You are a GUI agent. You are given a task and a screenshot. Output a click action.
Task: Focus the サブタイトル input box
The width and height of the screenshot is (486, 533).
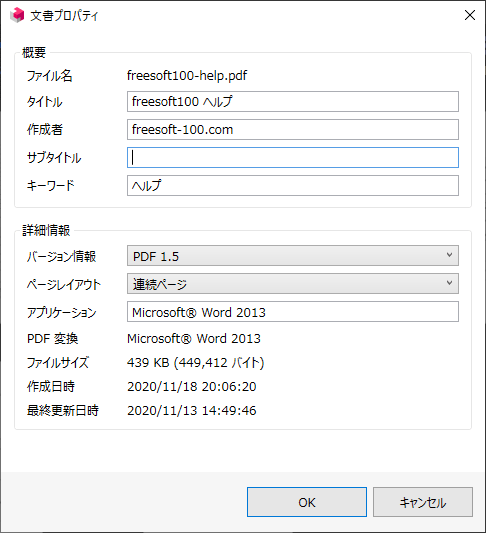(x=293, y=157)
